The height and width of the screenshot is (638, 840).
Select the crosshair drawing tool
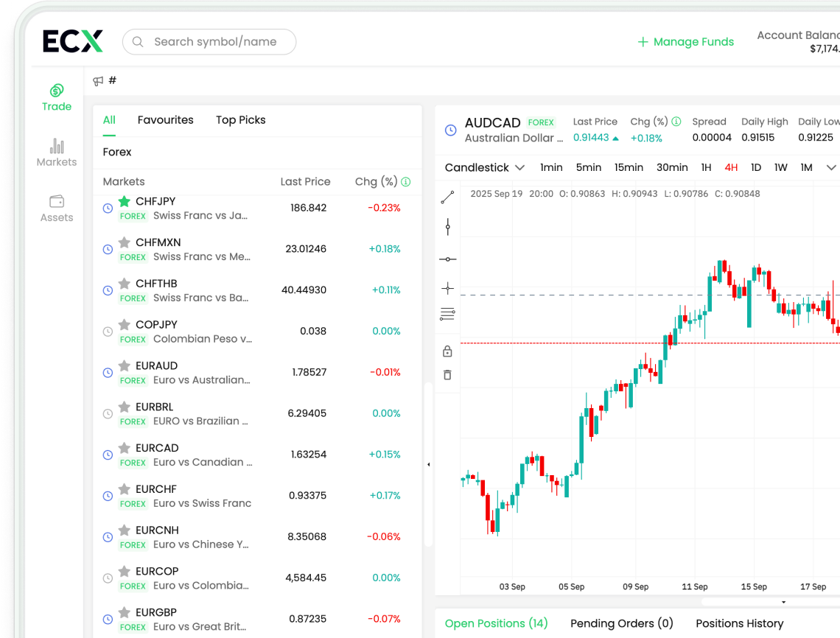coord(447,288)
